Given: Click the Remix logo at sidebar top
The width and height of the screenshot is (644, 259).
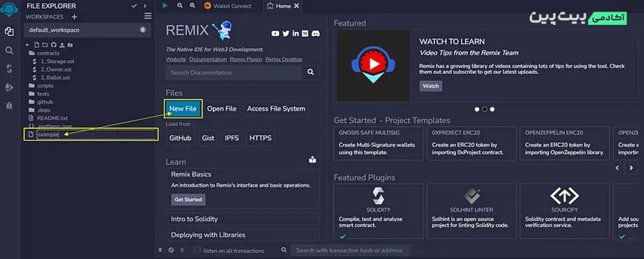Looking at the screenshot, I should (10, 9).
